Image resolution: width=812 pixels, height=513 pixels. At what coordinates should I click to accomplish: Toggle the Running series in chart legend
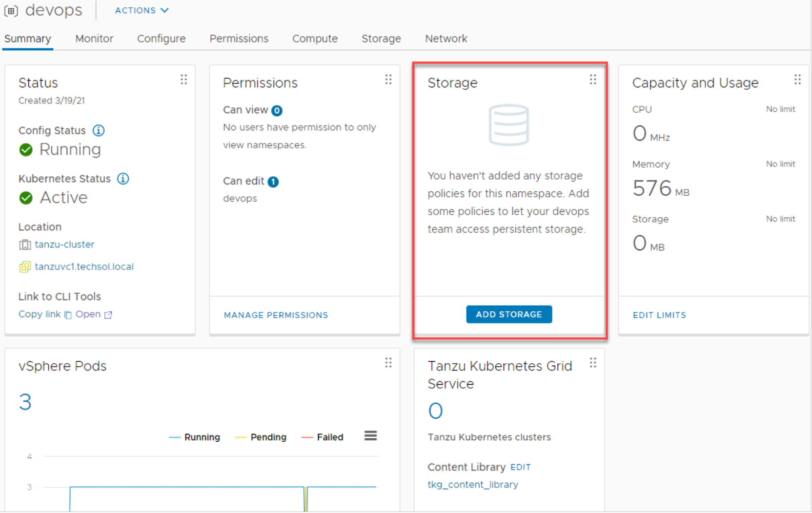tap(194, 437)
